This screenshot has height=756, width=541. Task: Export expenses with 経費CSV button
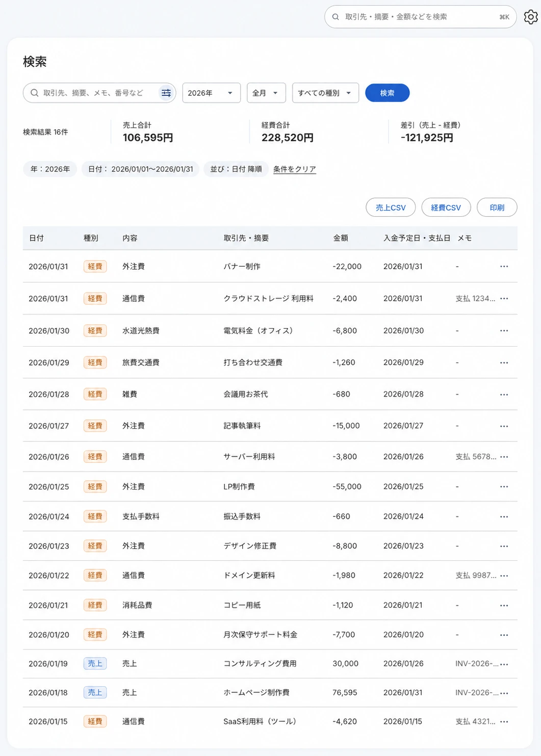[446, 207]
